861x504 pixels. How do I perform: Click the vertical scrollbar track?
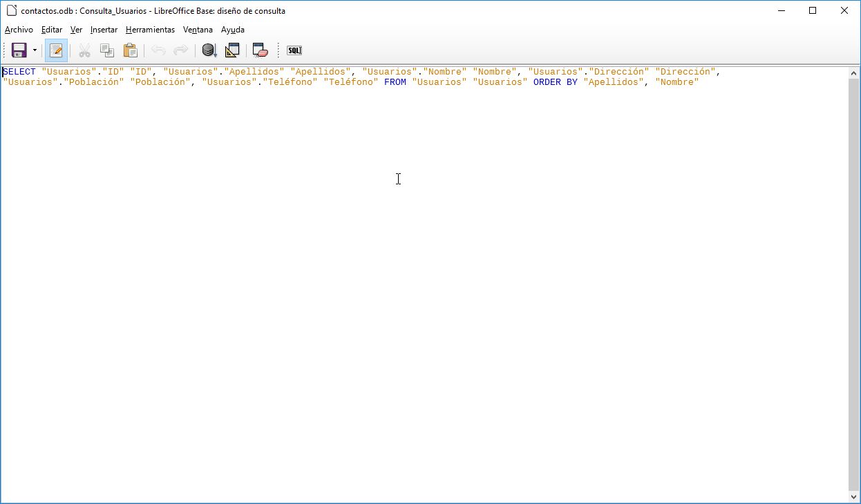(x=854, y=284)
